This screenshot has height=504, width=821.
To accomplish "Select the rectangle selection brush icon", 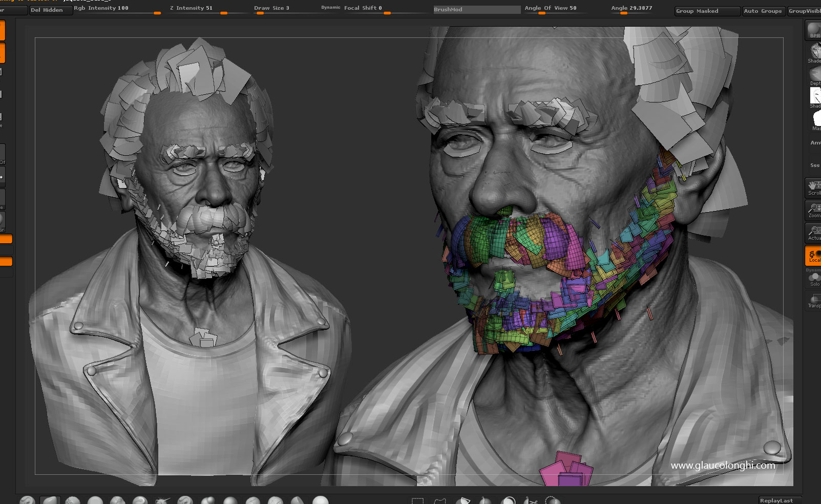I will point(418,500).
